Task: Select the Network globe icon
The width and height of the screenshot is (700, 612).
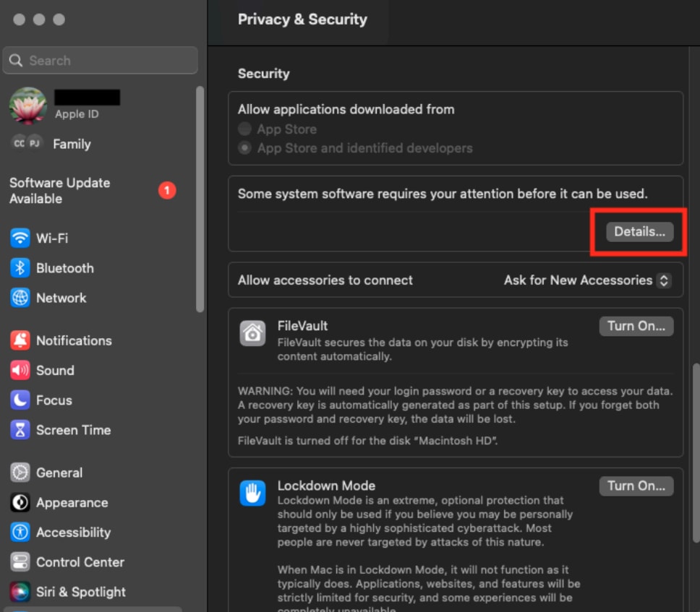Action: [x=20, y=298]
